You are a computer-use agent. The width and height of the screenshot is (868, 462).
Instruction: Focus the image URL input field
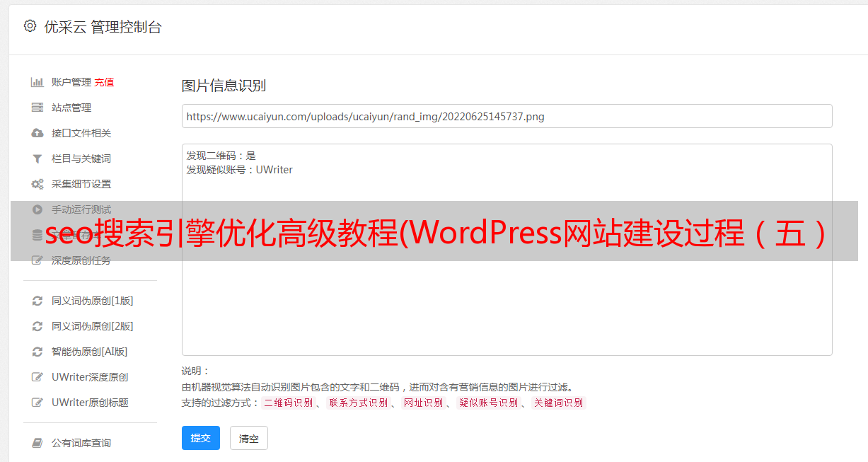(507, 116)
